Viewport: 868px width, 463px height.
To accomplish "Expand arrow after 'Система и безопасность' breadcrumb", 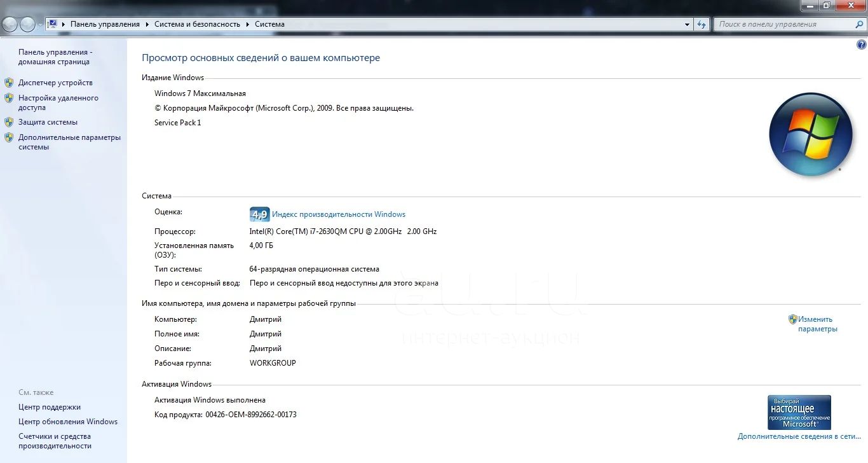I will [x=247, y=24].
